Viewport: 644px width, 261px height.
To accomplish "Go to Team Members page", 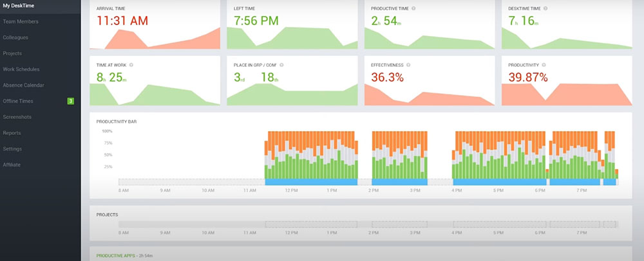I will click(21, 21).
